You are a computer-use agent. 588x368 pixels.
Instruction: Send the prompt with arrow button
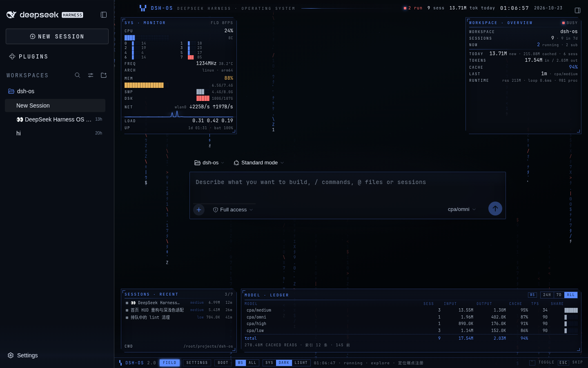[495, 209]
